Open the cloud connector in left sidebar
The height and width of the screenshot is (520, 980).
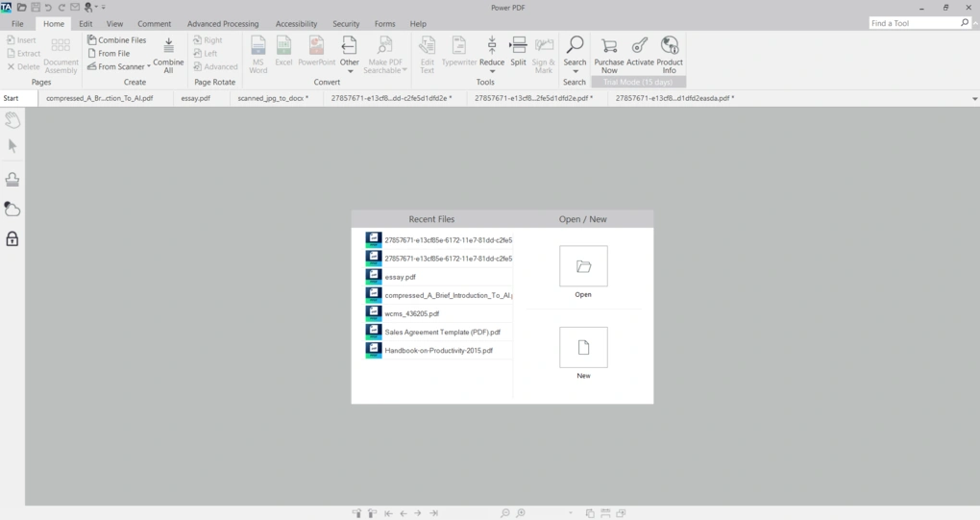tap(12, 209)
